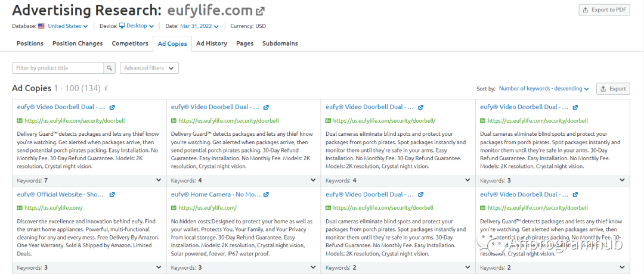644x274 pixels.
Task: Open external link icon of first Keywords 3 doorbell card
Action: click(x=575, y=107)
